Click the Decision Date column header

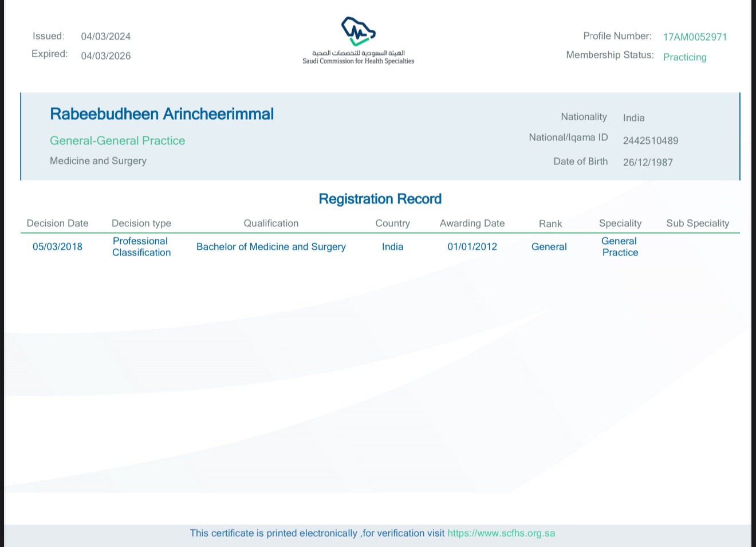(x=57, y=223)
